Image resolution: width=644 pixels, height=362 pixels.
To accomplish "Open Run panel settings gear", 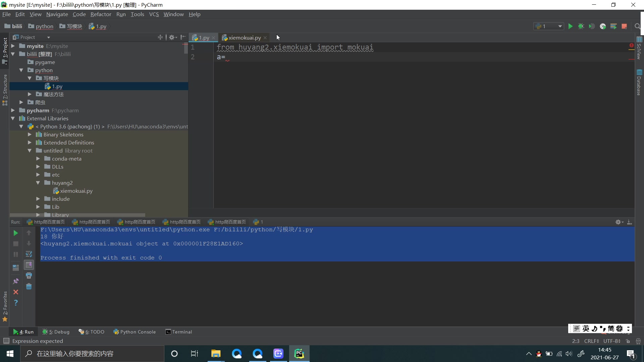I will tap(619, 222).
